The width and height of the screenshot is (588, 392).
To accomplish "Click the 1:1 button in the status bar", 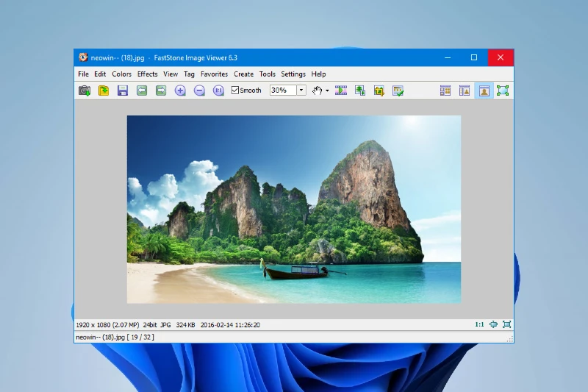I will tap(479, 324).
